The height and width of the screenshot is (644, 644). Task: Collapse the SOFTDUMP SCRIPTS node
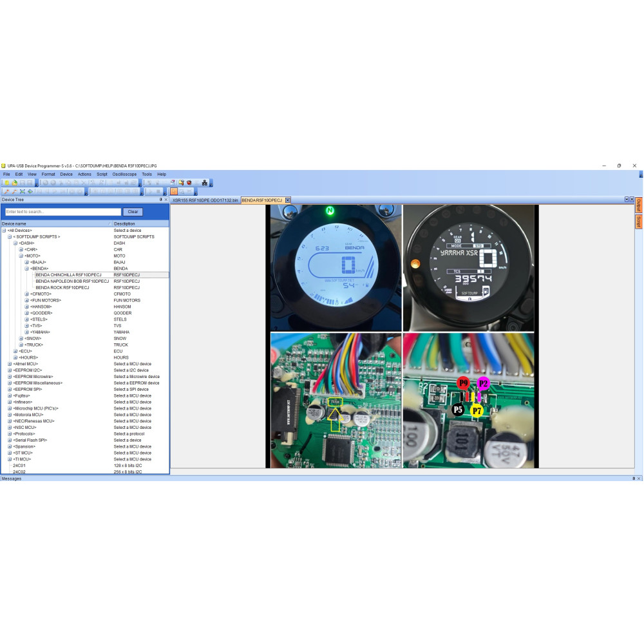10,237
